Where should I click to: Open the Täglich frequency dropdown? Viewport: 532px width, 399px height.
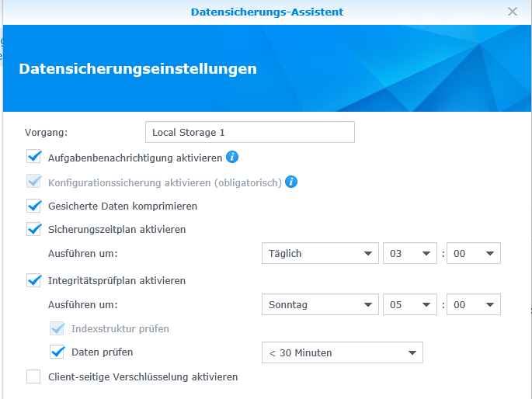(x=318, y=254)
